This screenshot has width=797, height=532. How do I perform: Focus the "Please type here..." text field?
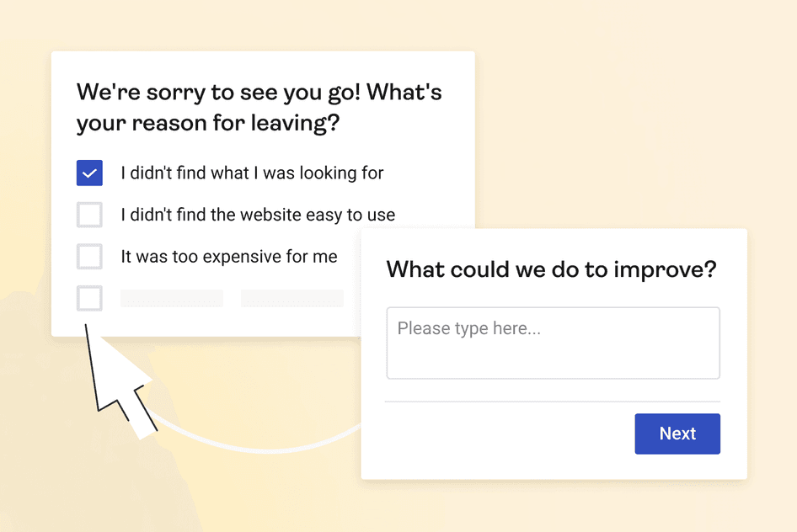click(553, 343)
